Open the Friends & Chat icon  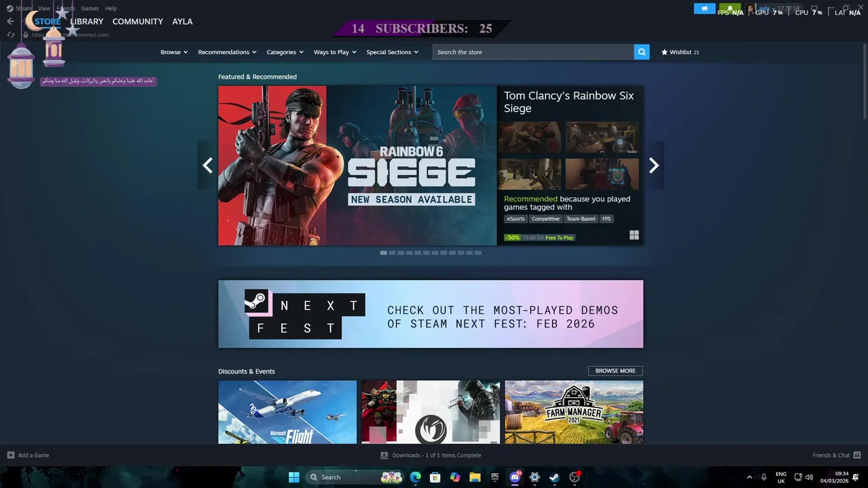click(857, 455)
